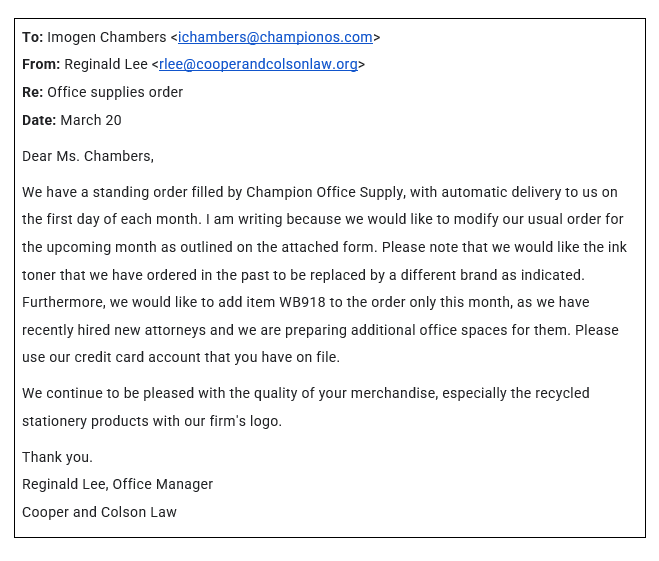Click the "Thank you." closing line
The width and height of the screenshot is (659, 561).
click(x=57, y=457)
